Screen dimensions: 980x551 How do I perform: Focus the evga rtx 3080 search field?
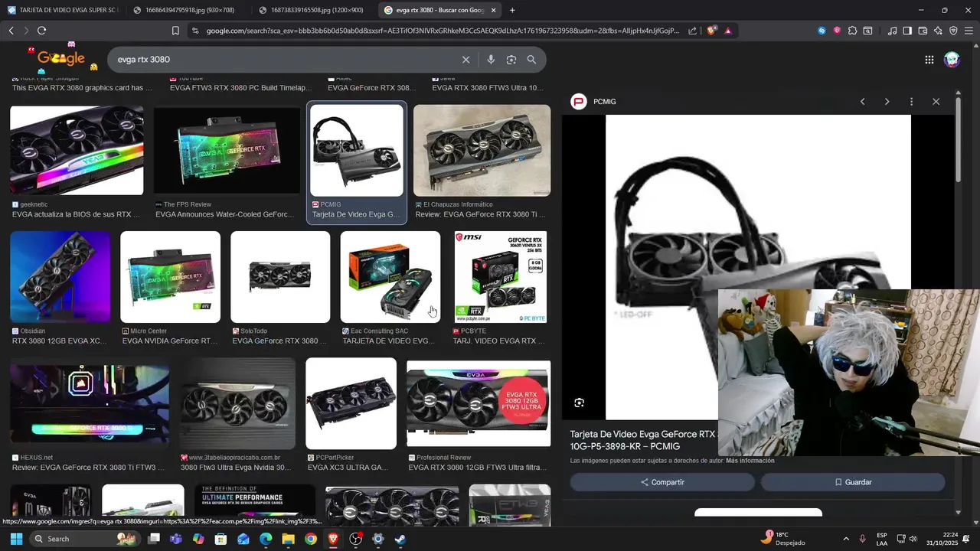[x=283, y=60]
